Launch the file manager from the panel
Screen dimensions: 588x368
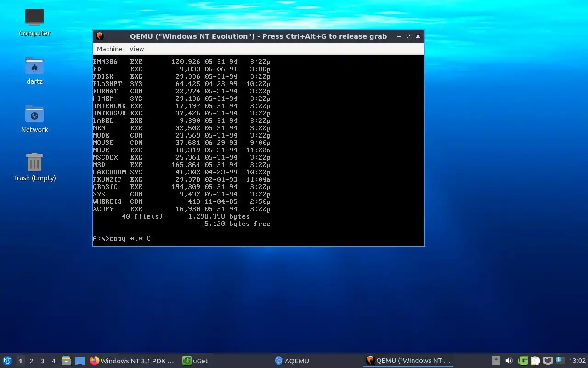[66, 361]
